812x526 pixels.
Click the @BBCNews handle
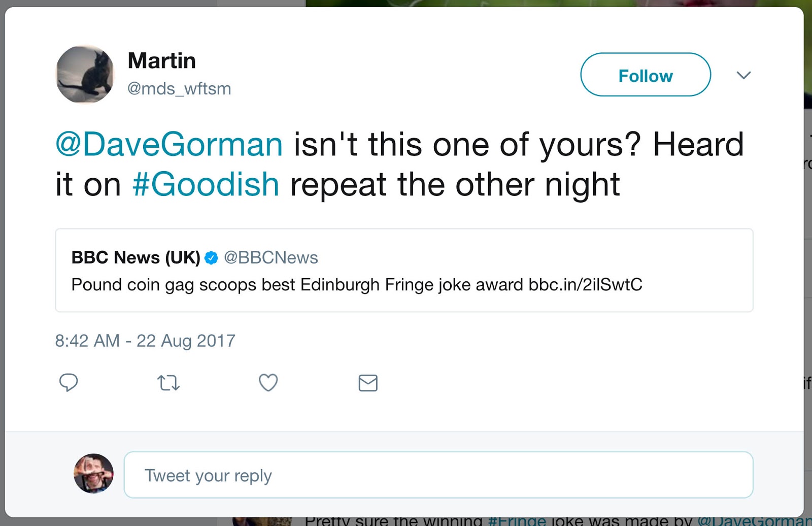click(x=270, y=257)
